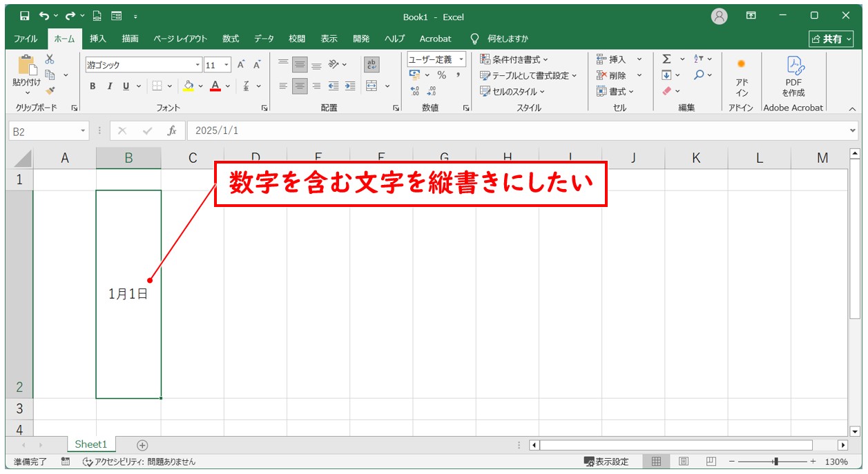
Task: Switch to the 数式 tab
Action: point(231,39)
